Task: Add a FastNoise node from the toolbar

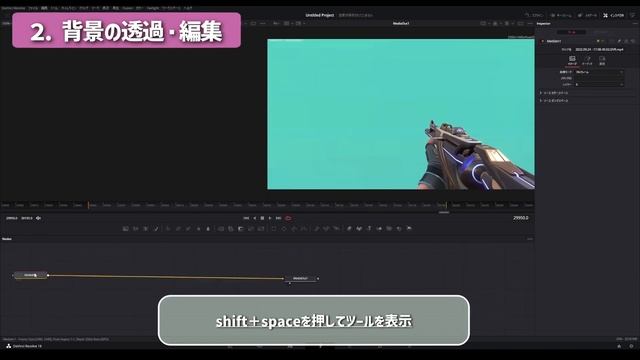Action: pyautogui.click(x=136, y=229)
